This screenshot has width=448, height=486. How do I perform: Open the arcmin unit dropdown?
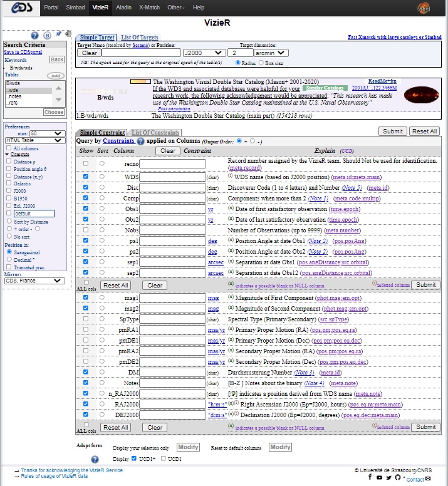[271, 53]
